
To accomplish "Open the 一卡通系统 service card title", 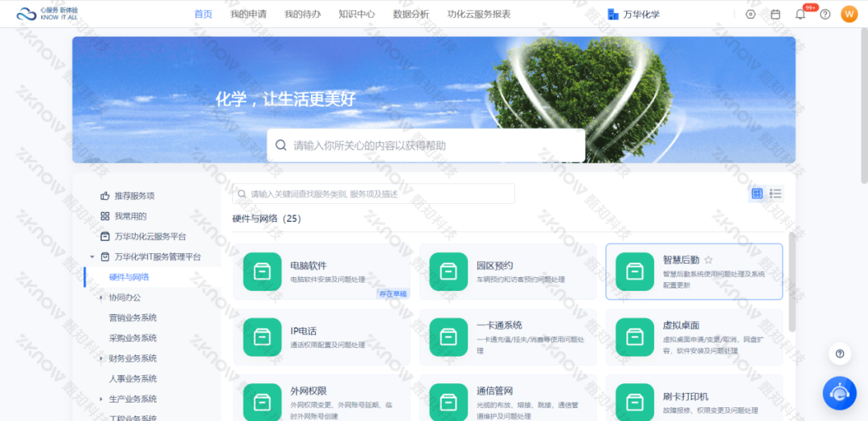I will pyautogui.click(x=499, y=325).
